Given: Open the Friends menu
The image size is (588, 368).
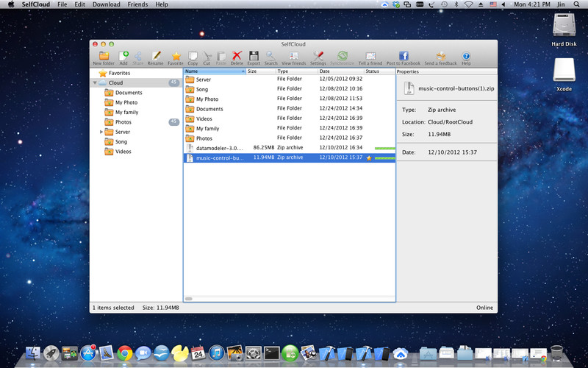Looking at the screenshot, I should pos(137,4).
